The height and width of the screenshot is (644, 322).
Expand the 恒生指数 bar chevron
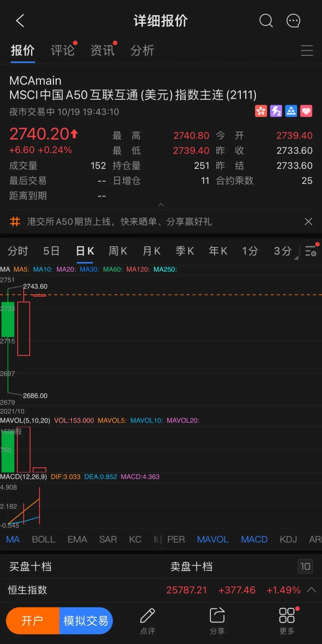311,590
